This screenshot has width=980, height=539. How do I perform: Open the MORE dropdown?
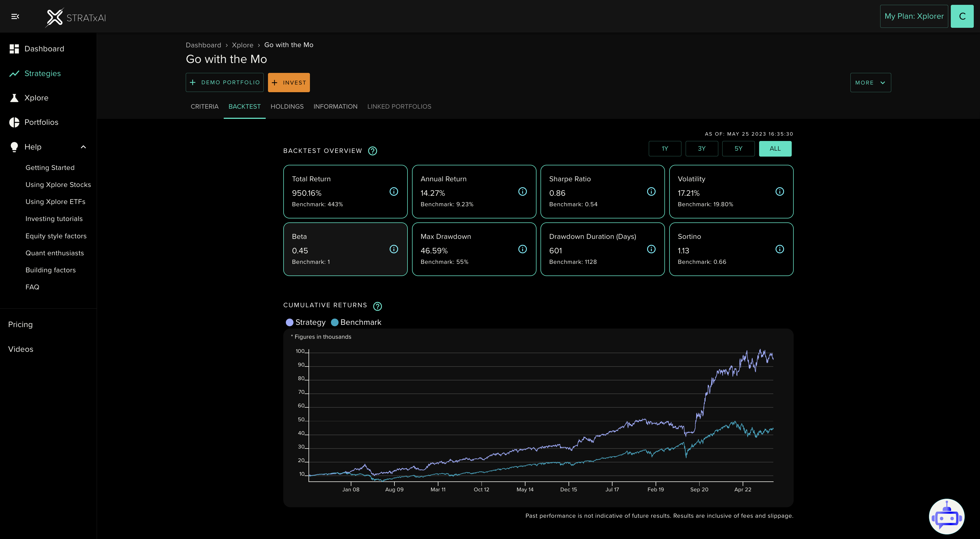click(x=870, y=83)
